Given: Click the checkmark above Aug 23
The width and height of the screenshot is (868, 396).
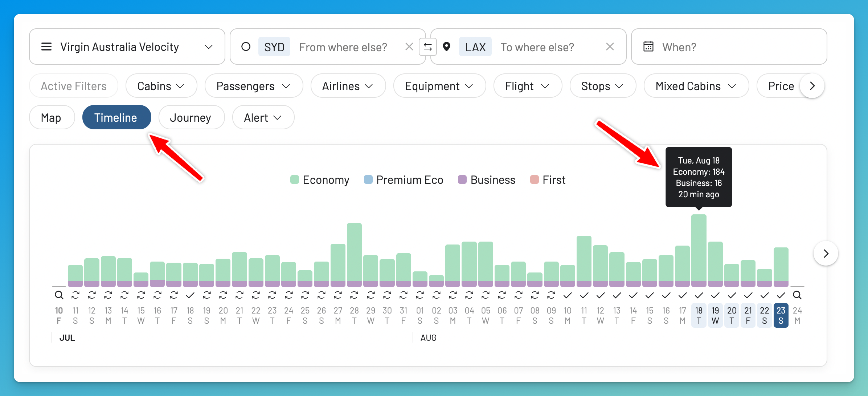Looking at the screenshot, I should click(x=781, y=295).
